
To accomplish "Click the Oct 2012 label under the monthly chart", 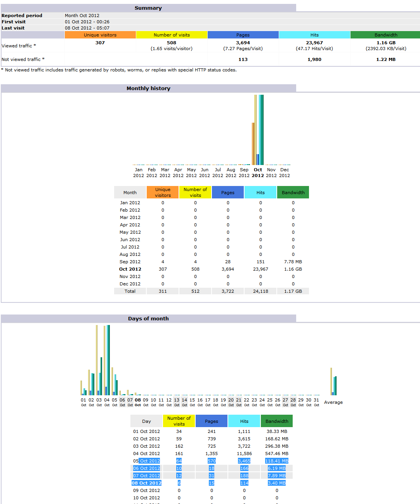I will click(x=258, y=172).
